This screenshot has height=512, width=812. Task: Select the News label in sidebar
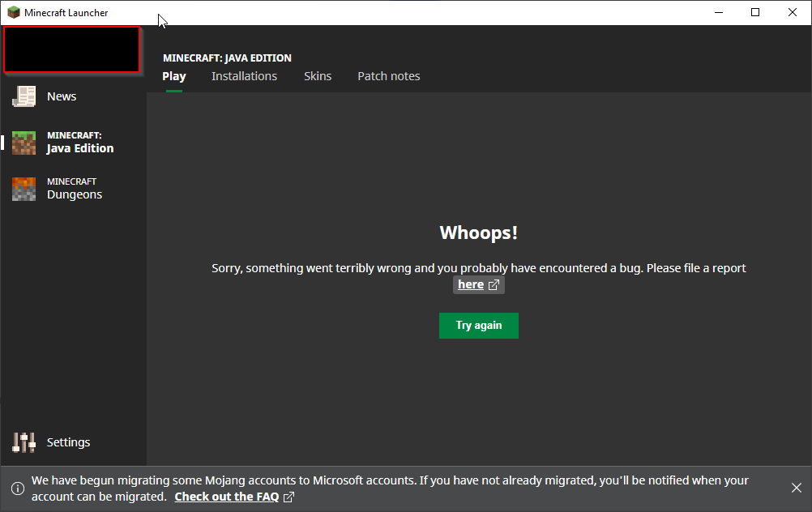point(62,96)
